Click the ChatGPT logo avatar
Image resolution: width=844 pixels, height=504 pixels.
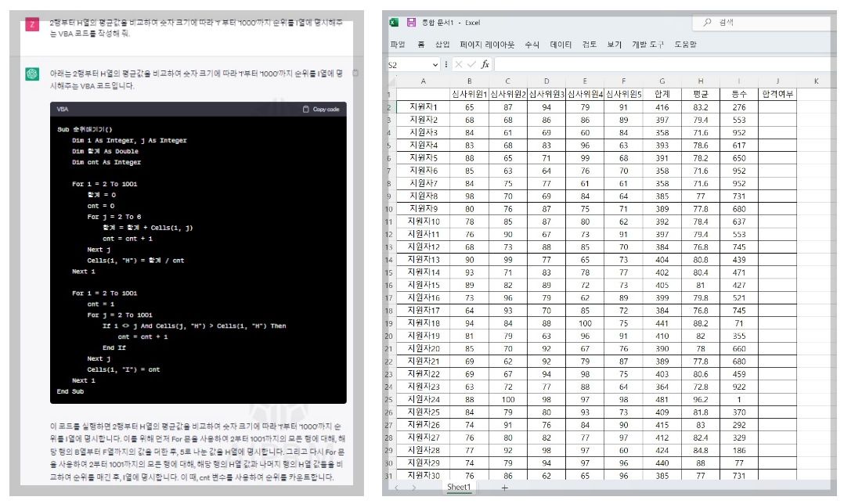click(32, 74)
